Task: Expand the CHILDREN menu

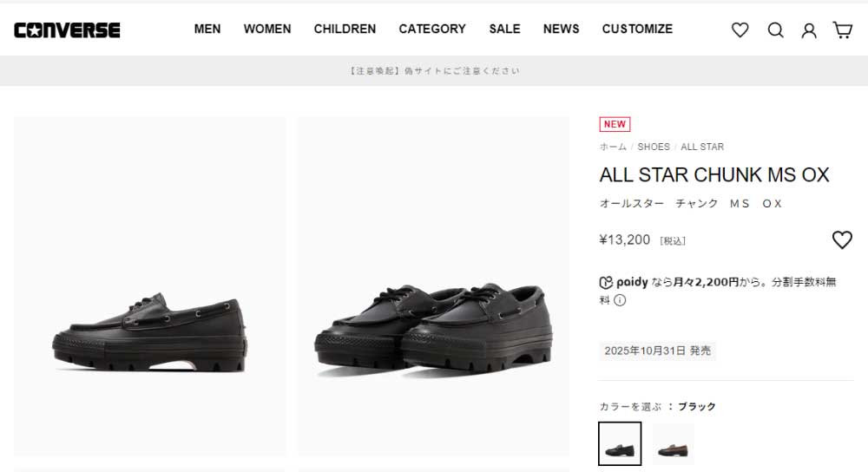Action: point(345,29)
